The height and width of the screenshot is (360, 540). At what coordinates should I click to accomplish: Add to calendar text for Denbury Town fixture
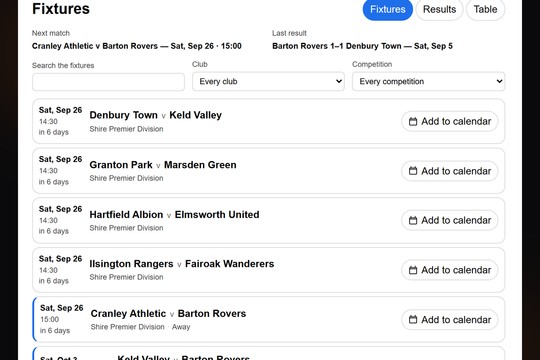pos(456,121)
